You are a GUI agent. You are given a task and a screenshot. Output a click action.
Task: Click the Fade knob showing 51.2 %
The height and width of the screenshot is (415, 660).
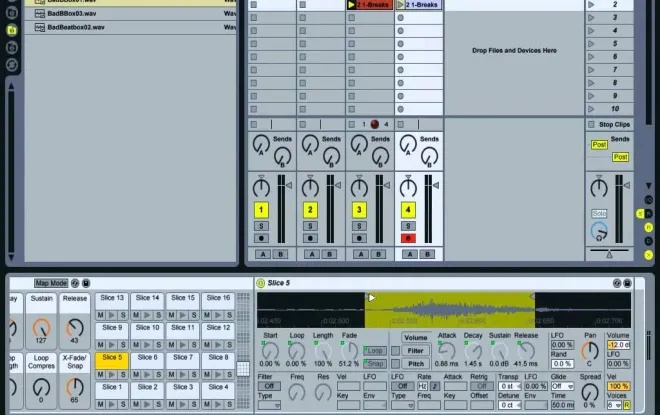(349, 351)
